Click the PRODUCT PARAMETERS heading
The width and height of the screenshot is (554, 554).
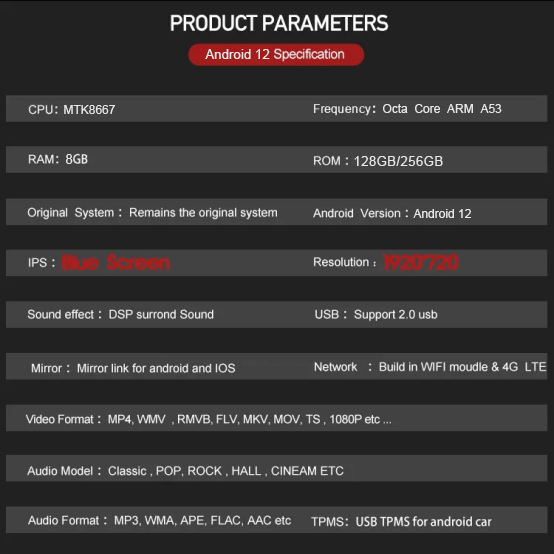coord(279,23)
